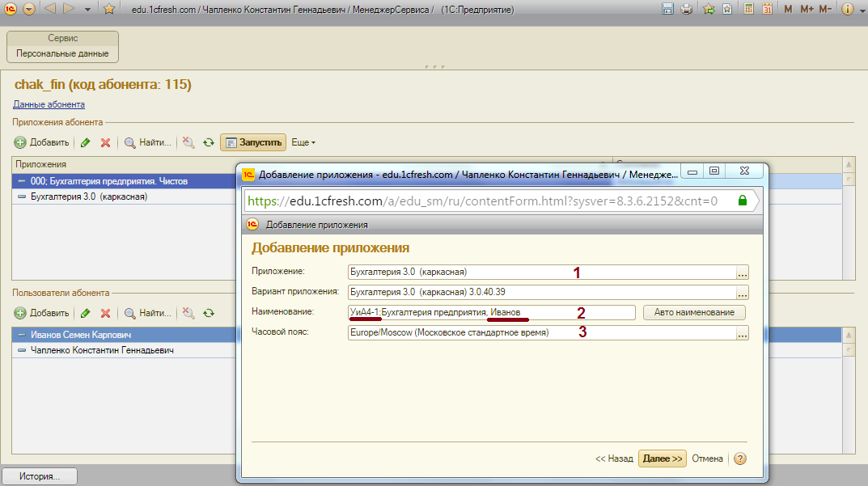Click the print icon in top toolbar
This screenshot has width=868, height=486.
point(686,9)
